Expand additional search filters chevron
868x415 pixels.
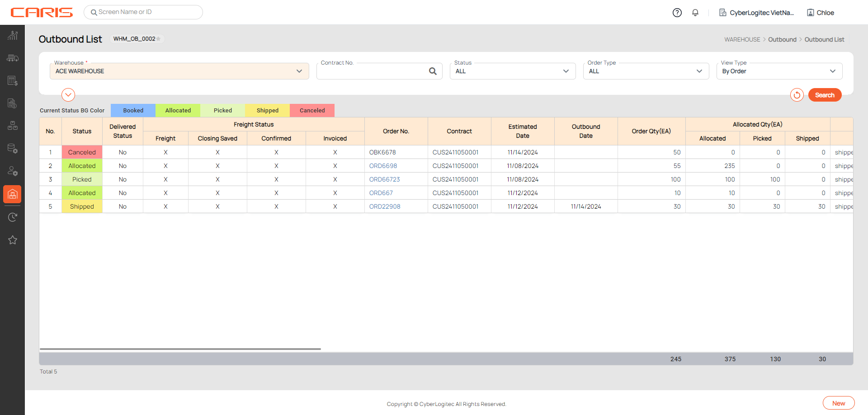(x=68, y=95)
